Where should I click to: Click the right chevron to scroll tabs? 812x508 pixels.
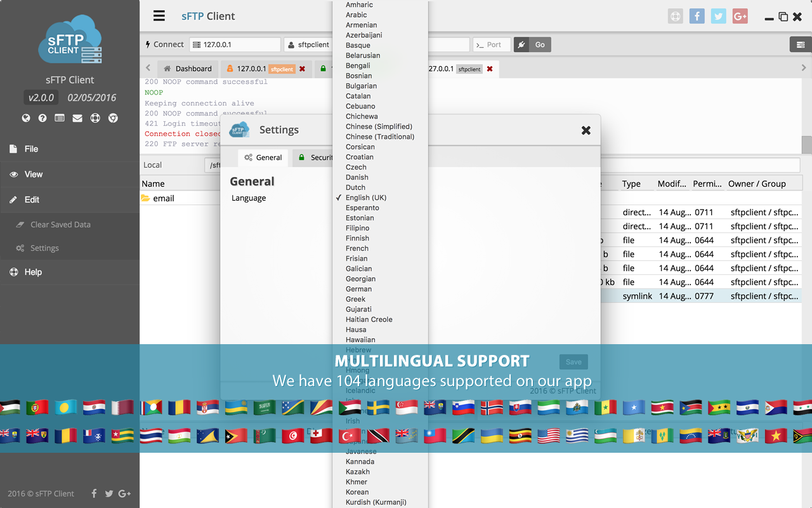pos(804,69)
